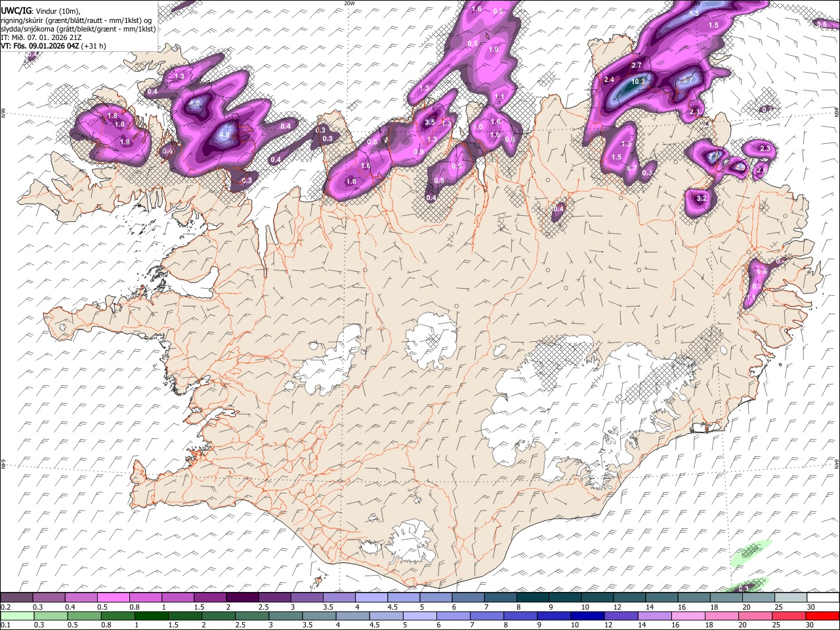Click the 2.6 value label on map
This screenshot has width=840, height=630.
(761, 171)
